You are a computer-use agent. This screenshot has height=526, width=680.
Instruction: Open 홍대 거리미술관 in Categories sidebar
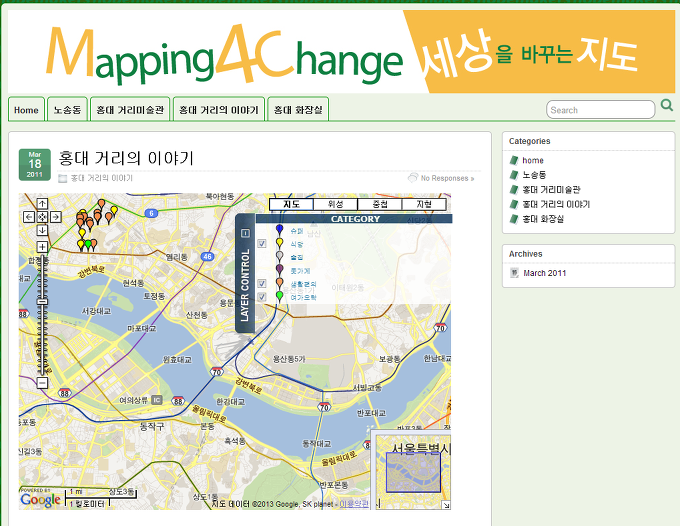(551, 189)
